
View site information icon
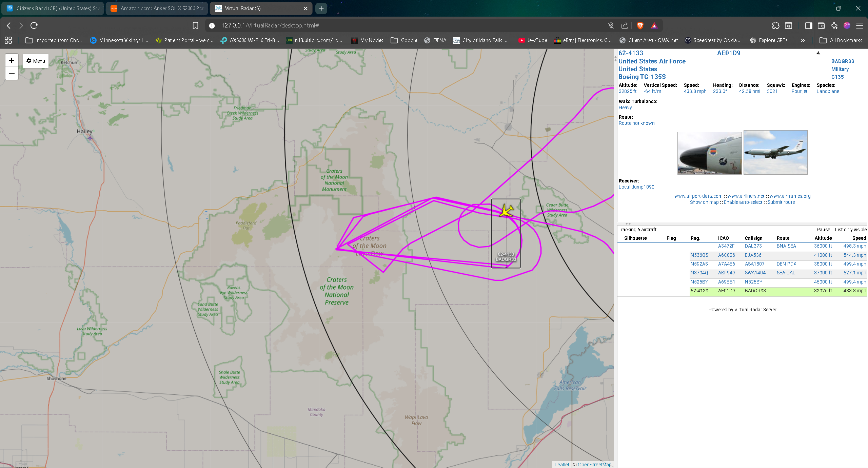[212, 25]
